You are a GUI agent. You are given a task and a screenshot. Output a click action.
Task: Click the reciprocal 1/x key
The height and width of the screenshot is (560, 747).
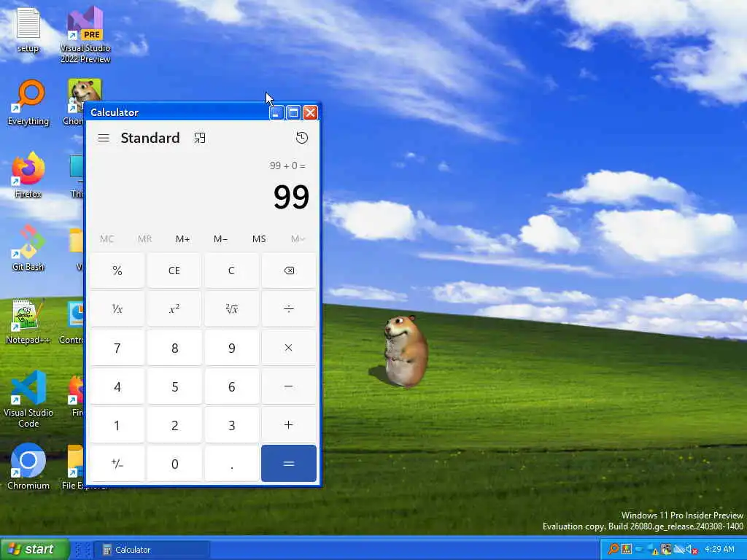(x=117, y=309)
